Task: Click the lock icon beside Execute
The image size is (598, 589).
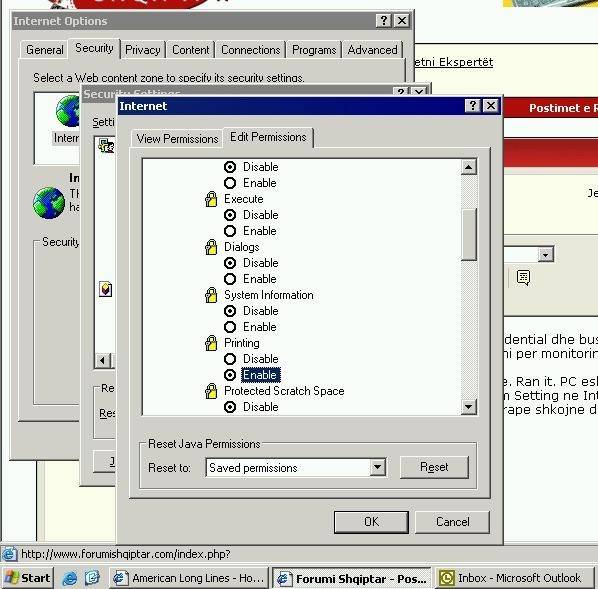Action: 211,199
